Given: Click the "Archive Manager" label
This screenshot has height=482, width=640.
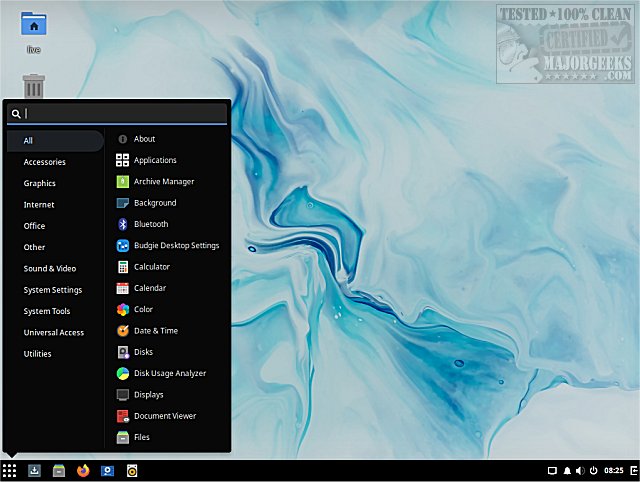Looking at the screenshot, I should (164, 182).
